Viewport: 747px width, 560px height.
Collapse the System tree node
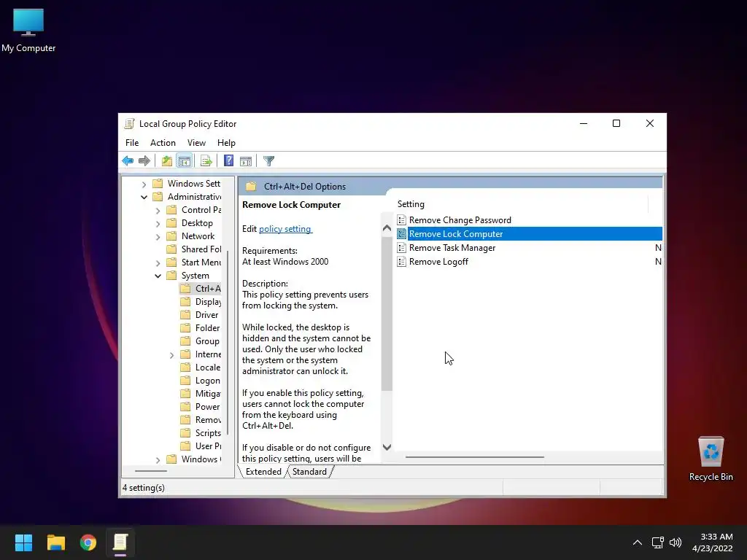pos(158,276)
